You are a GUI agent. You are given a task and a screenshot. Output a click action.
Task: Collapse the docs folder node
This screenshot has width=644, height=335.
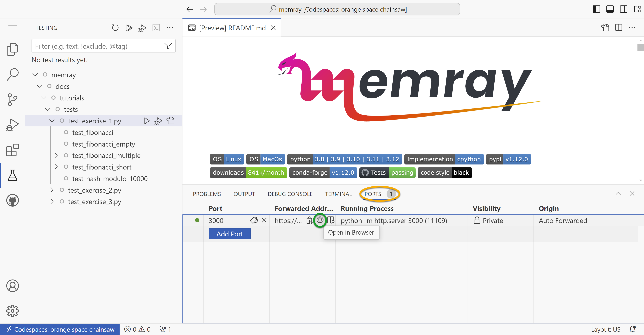point(39,86)
